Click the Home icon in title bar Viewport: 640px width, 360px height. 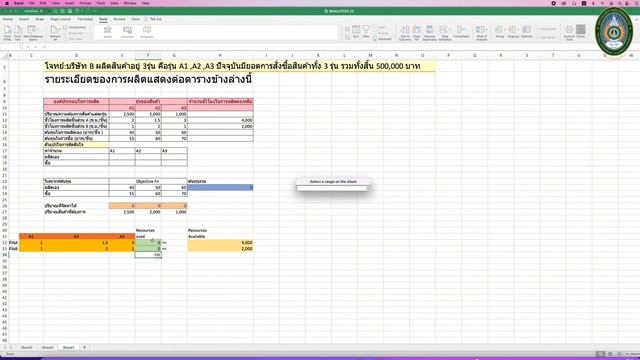pos(55,11)
